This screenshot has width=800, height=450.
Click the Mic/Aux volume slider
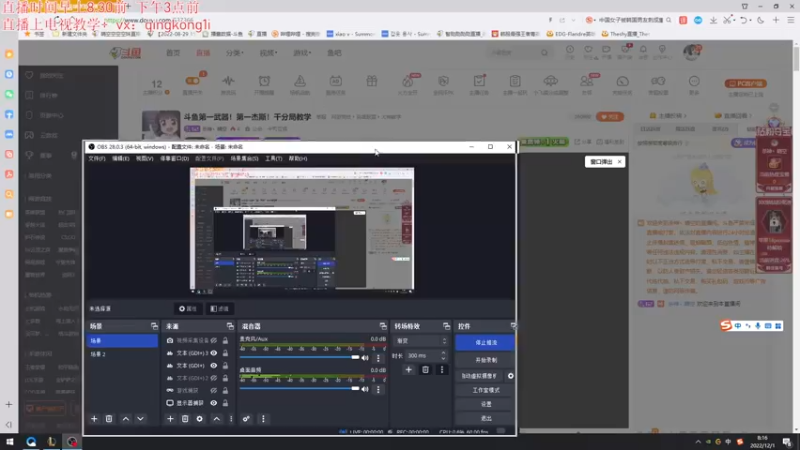299,358
